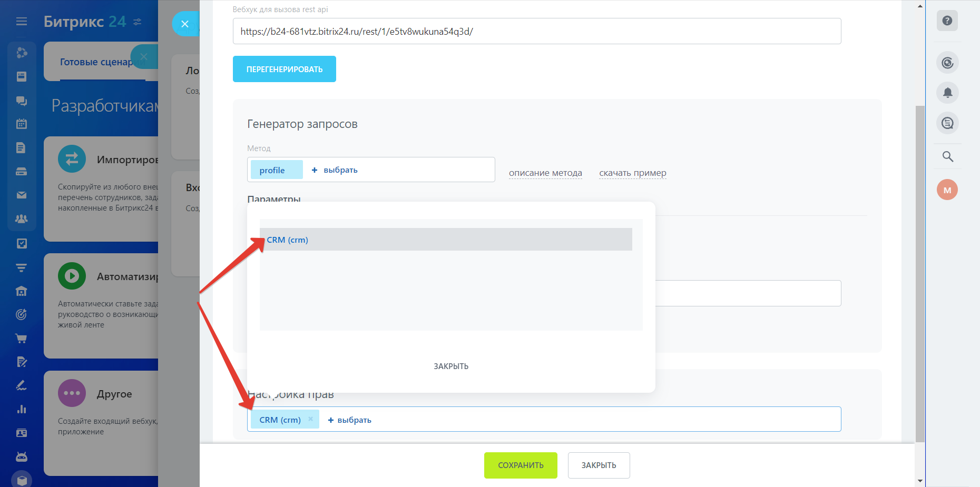Remove the CRM (crm) permission tag
The image size is (980, 487).
coord(310,419)
